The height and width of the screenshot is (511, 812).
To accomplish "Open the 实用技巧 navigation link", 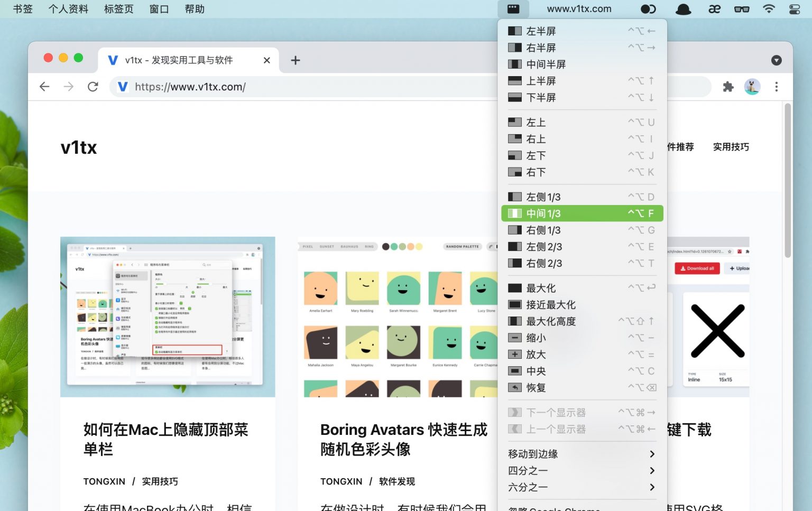I will [x=731, y=147].
